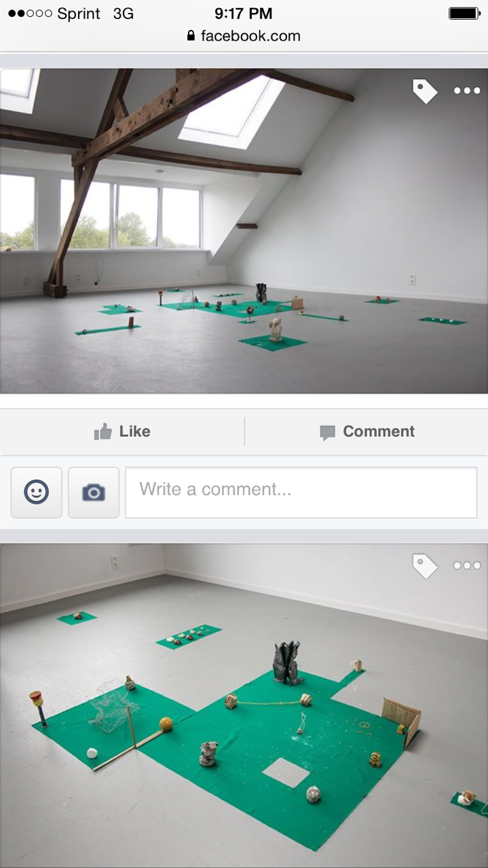Click the Comment button
This screenshot has height=868, width=488.
[x=367, y=431]
